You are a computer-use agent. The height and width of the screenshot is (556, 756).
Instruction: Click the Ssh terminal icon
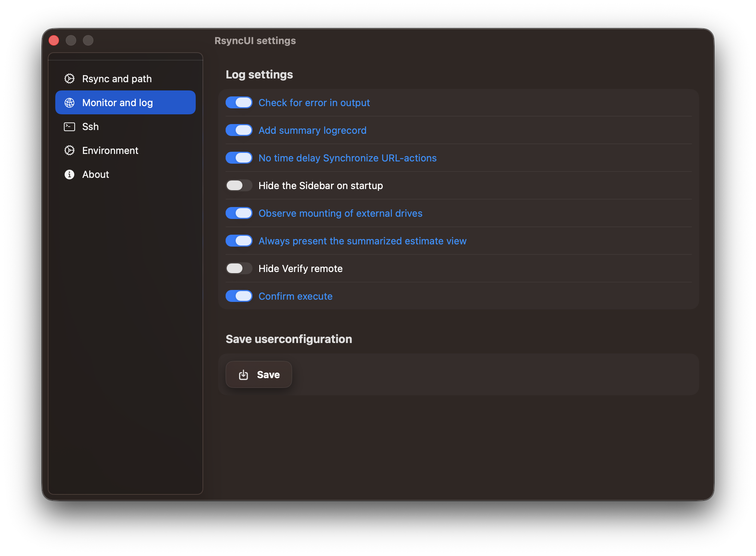(69, 127)
